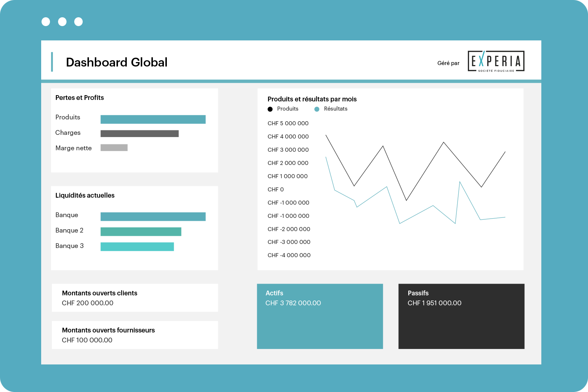Select the dark gray Charges bar
The height and width of the screenshot is (392, 588).
click(140, 134)
